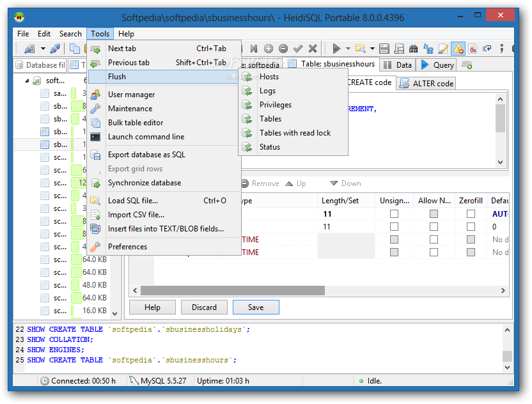The height and width of the screenshot is (404, 532).
Task: Click the BLOB hex 0x icon
Action: (x=473, y=49)
